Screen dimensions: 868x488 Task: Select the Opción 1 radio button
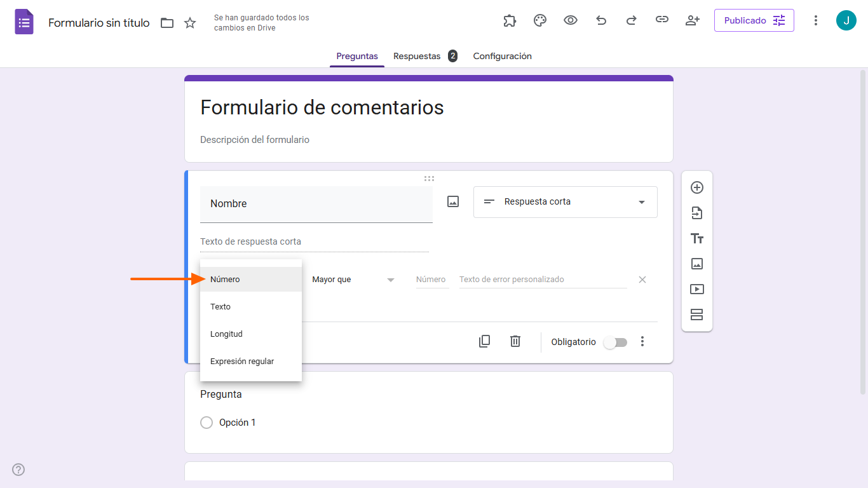click(207, 422)
